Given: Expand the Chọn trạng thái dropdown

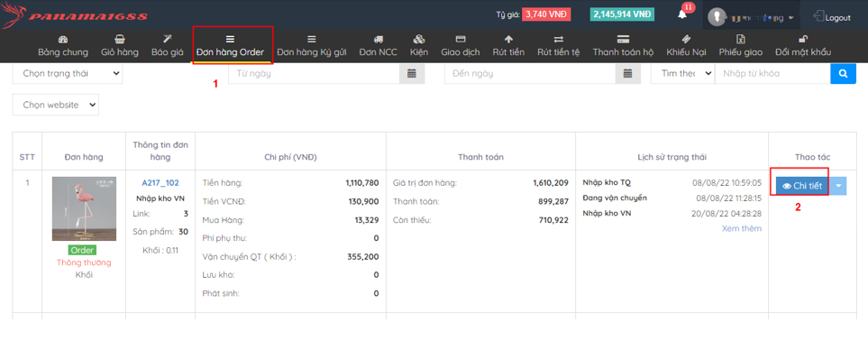Looking at the screenshot, I should (x=68, y=73).
